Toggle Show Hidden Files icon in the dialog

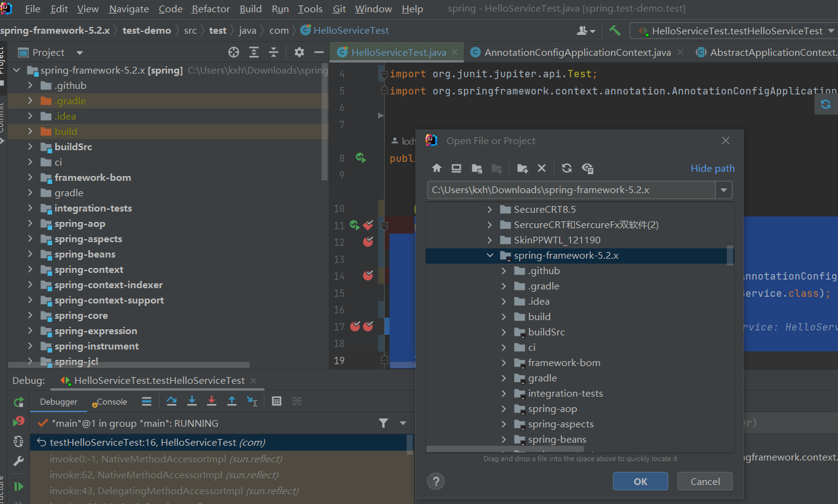588,168
